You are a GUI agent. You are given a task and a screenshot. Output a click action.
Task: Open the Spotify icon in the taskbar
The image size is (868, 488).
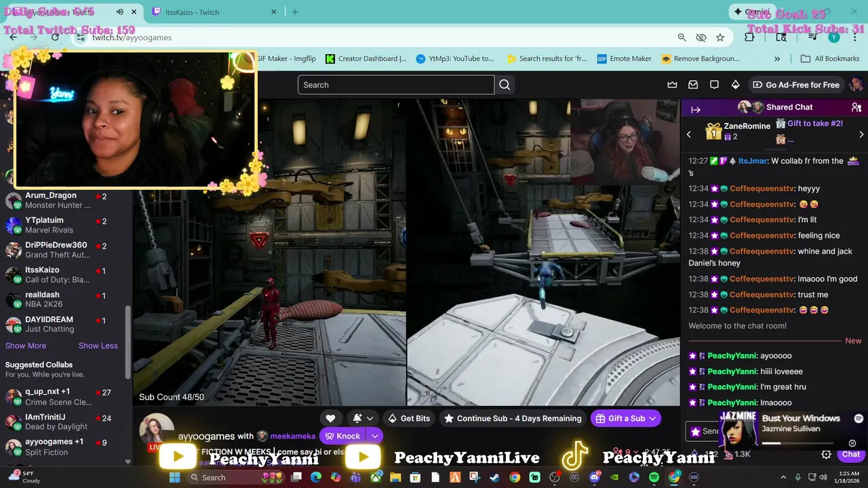point(654,478)
